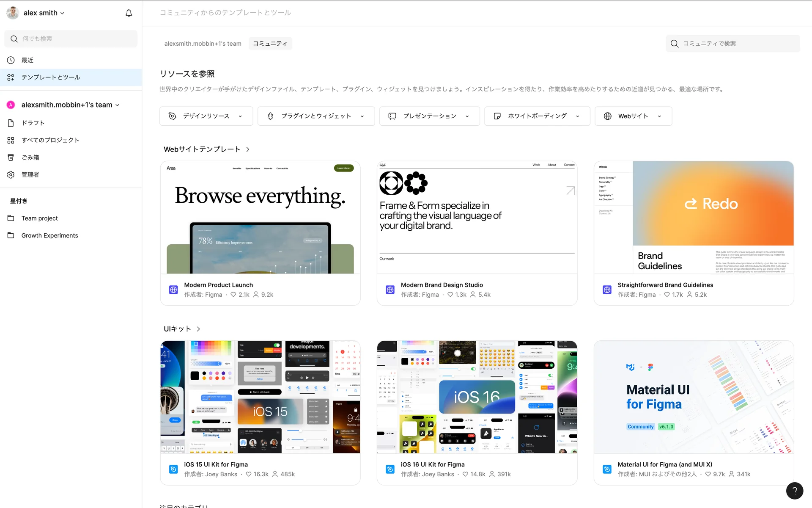This screenshot has height=508, width=812.
Task: Open the プラグインとウィジェット dropdown
Action: [x=316, y=116]
